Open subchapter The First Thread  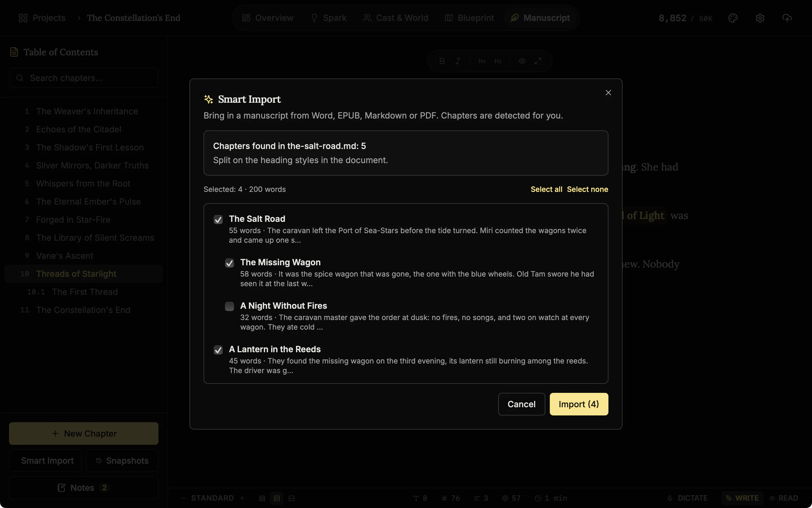(x=83, y=292)
